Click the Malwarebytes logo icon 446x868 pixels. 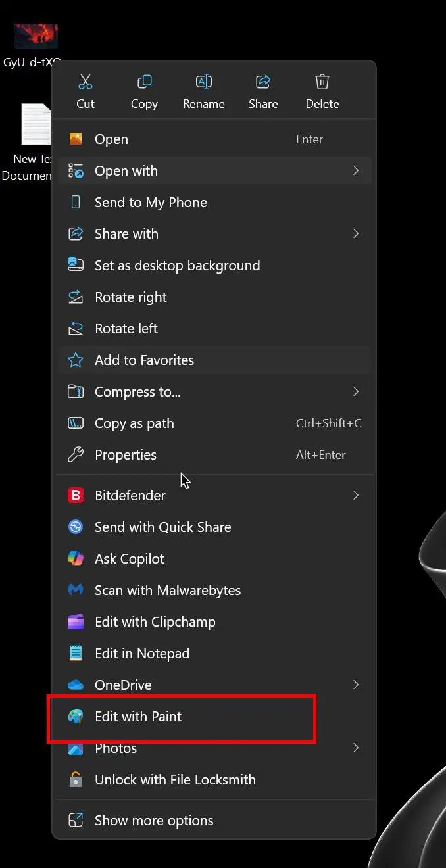click(76, 591)
